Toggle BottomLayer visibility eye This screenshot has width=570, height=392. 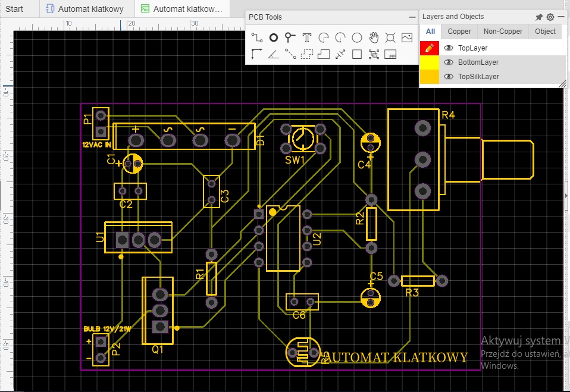[x=449, y=62]
